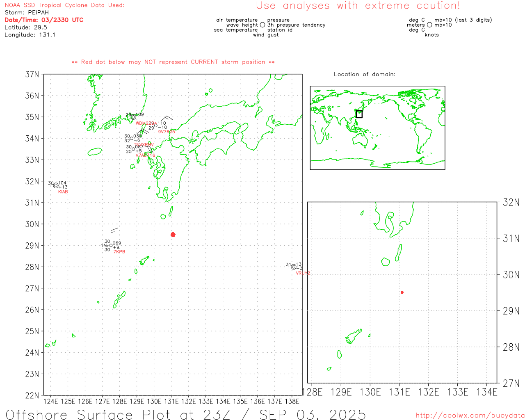The width and height of the screenshot is (525, 420).
Task: Click the 'station id' legend label
Action: tap(280, 30)
